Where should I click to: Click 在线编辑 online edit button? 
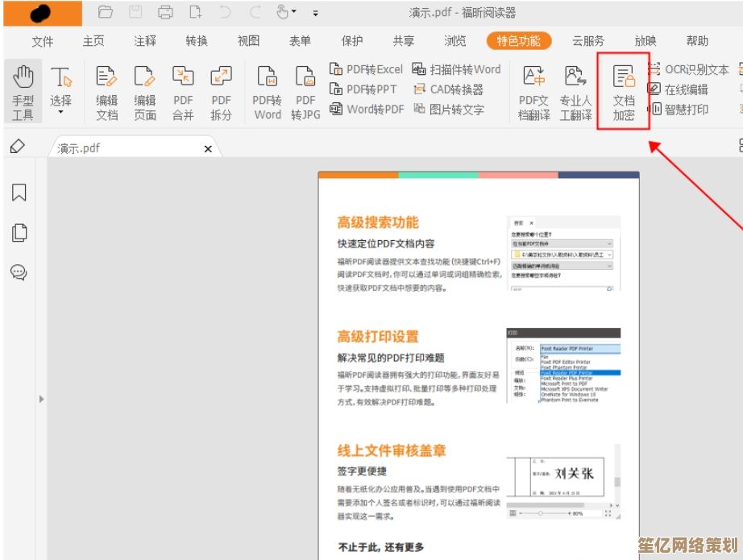(678, 89)
